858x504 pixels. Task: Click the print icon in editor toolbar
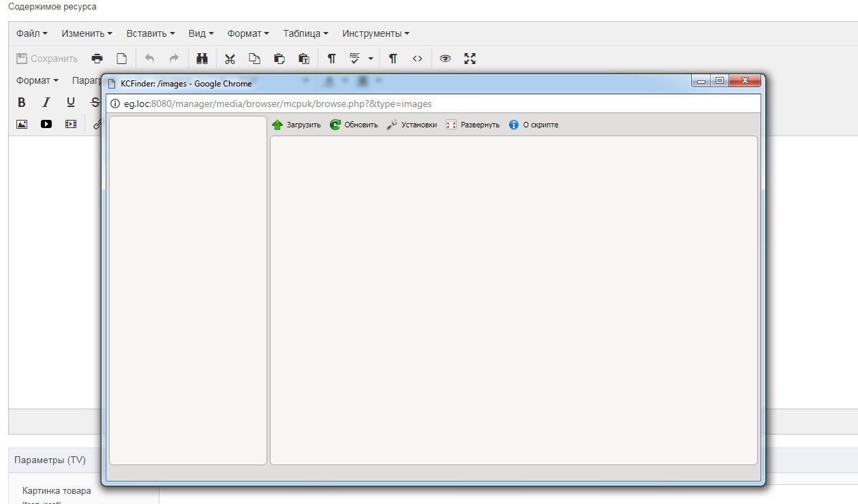[x=97, y=59]
